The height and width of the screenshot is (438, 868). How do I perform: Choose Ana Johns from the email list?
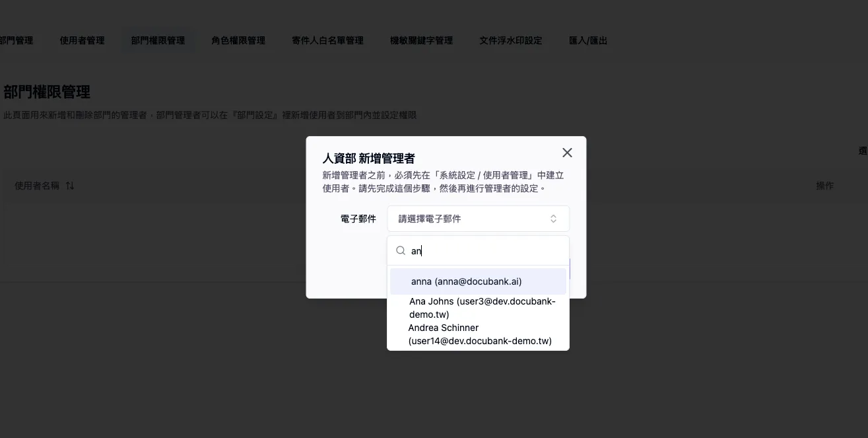[x=483, y=307]
